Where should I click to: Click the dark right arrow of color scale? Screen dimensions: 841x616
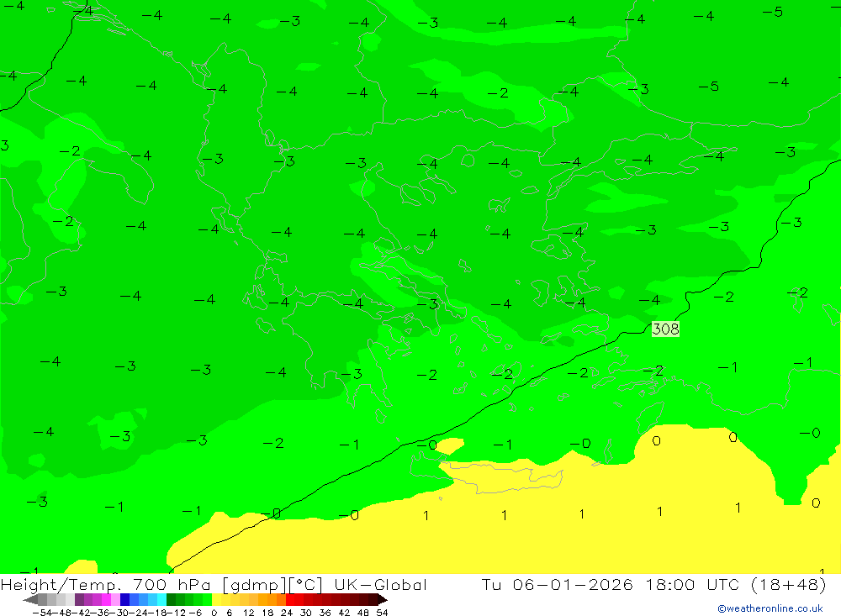[383, 599]
